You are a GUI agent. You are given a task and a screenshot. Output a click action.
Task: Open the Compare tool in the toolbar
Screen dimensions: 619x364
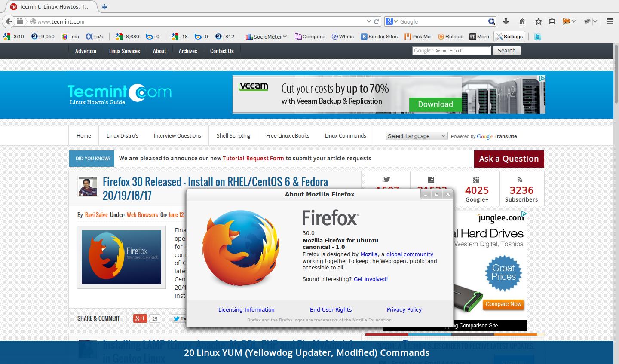[x=309, y=37]
